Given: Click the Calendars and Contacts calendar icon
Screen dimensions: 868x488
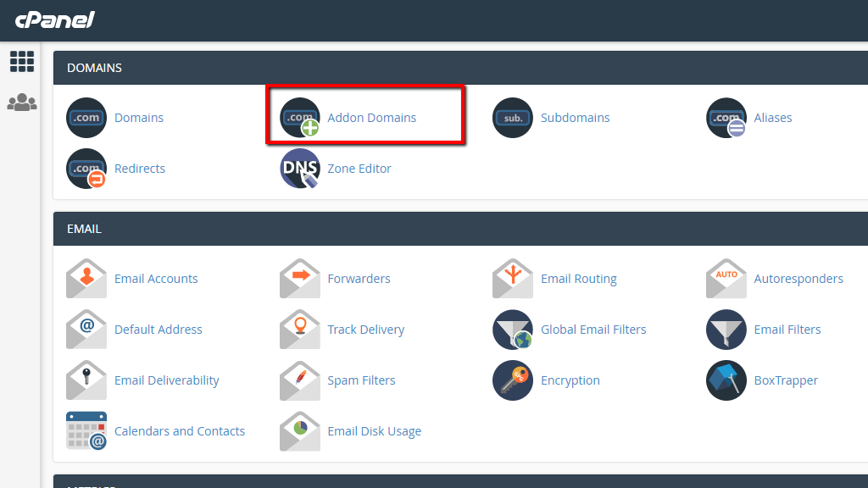Looking at the screenshot, I should click(x=86, y=431).
